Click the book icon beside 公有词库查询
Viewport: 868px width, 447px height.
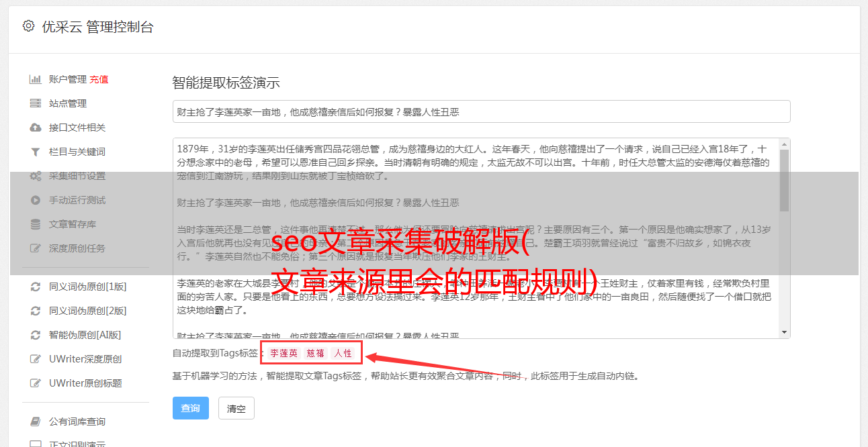[x=36, y=421]
